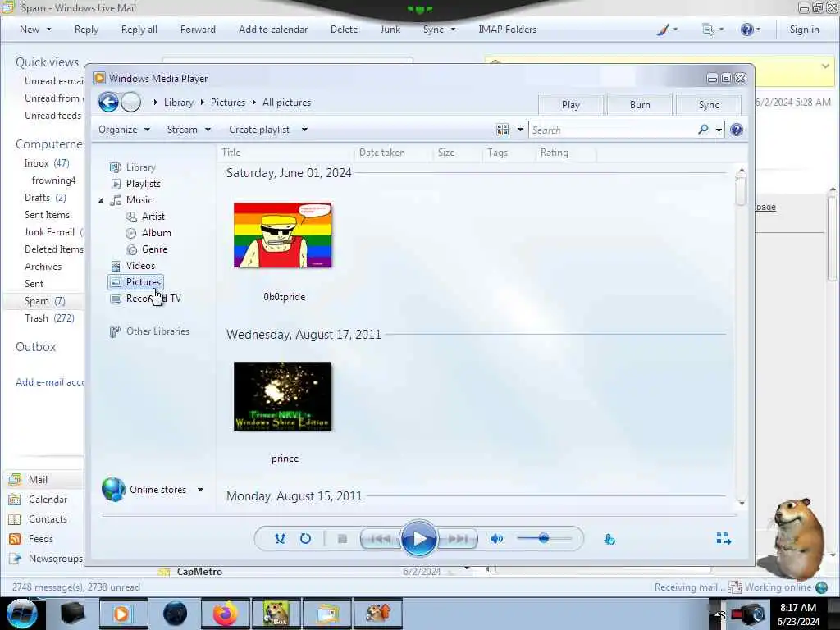Open IMAP Folders in Windows Live Mail
The height and width of the screenshot is (630, 840).
pyautogui.click(x=507, y=30)
